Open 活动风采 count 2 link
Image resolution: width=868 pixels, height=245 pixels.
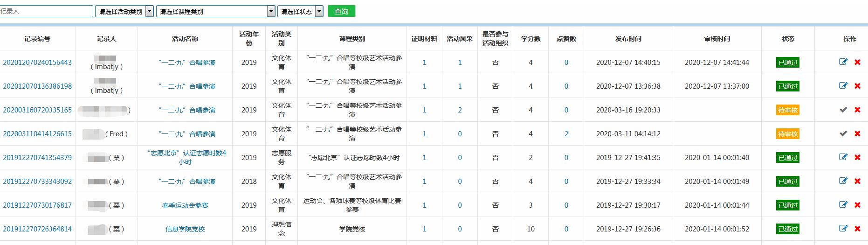tap(460, 110)
